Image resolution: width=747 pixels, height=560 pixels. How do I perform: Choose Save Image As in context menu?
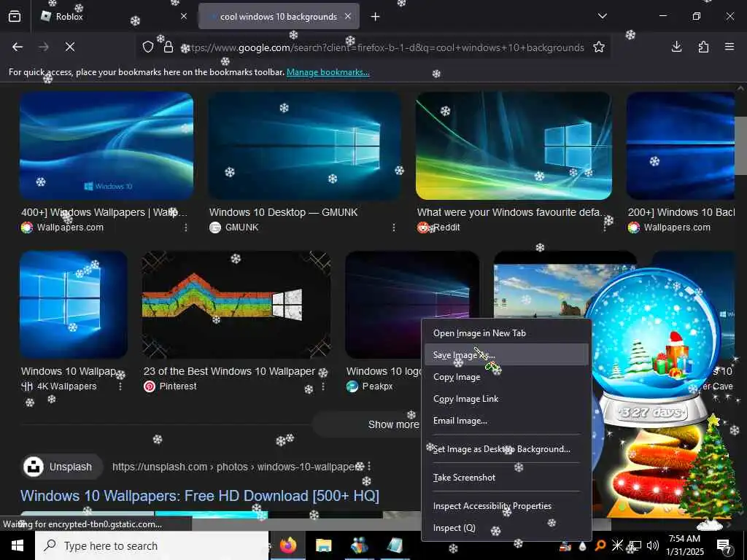click(x=506, y=355)
